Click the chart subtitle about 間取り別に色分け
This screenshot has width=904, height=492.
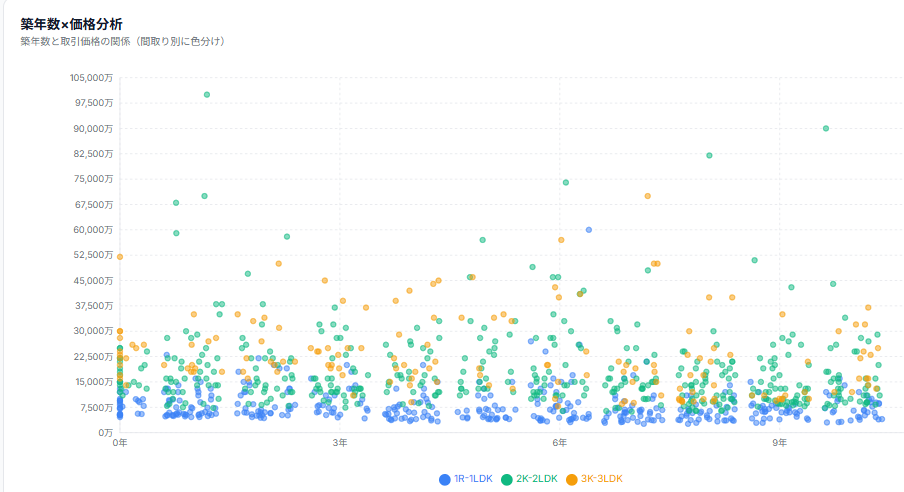(122, 42)
